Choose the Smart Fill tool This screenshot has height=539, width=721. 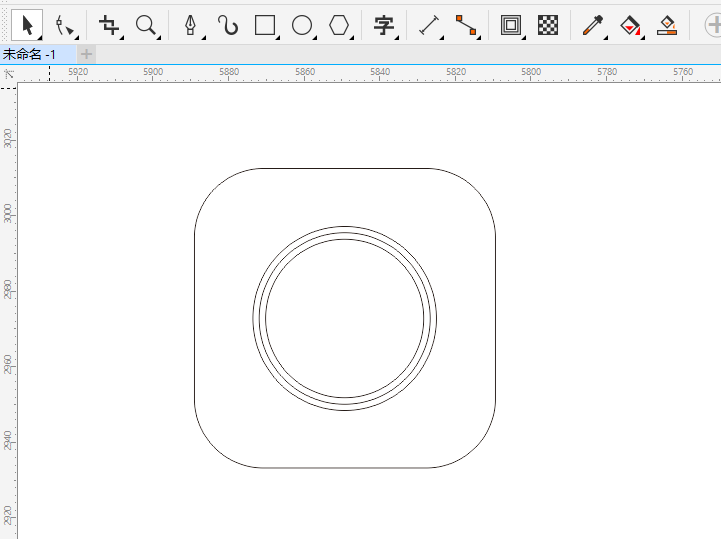(x=668, y=25)
